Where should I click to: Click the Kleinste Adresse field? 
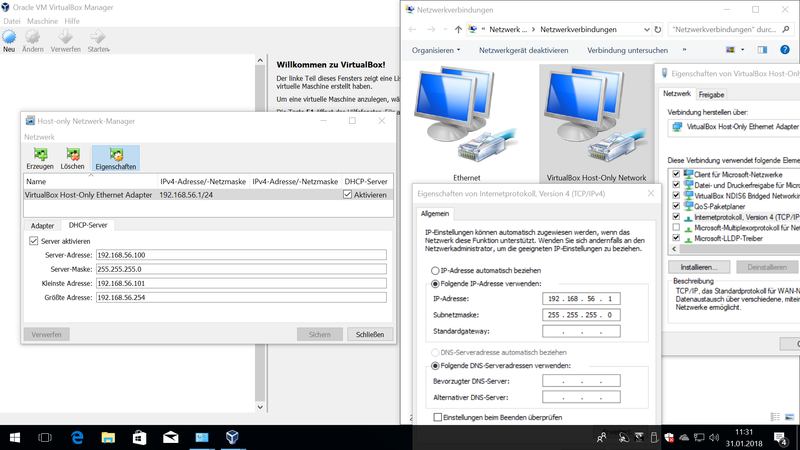click(x=241, y=283)
